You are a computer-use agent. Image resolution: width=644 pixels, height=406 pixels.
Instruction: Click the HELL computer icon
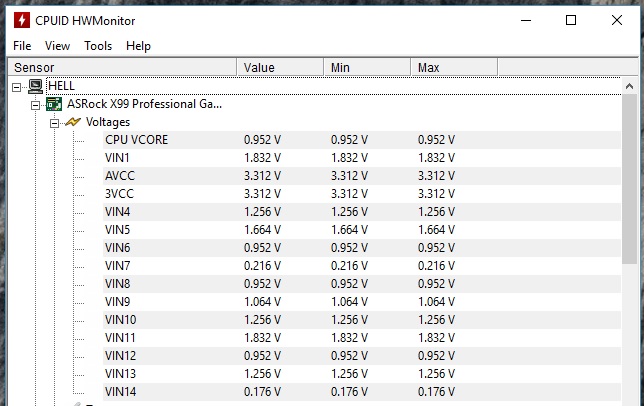[35, 86]
